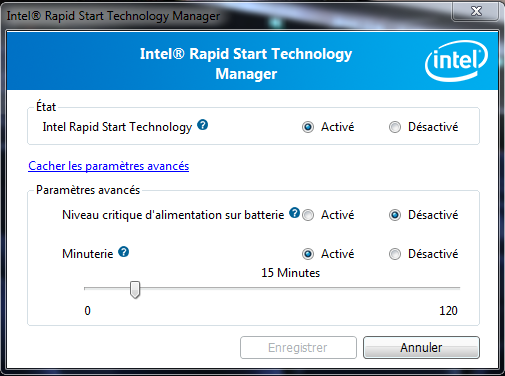
Task: Click Cacher les paramètres avancés link
Action: coord(109,166)
